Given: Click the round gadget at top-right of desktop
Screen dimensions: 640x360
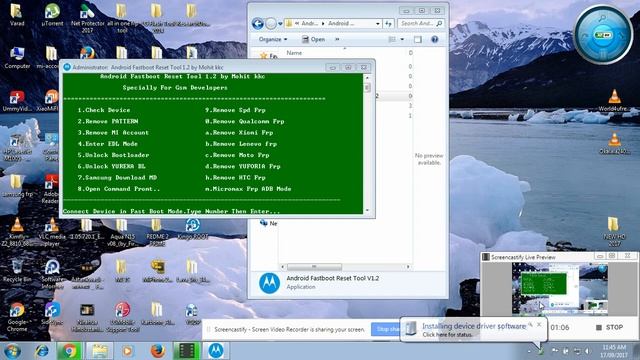Looking at the screenshot, I should [x=603, y=35].
